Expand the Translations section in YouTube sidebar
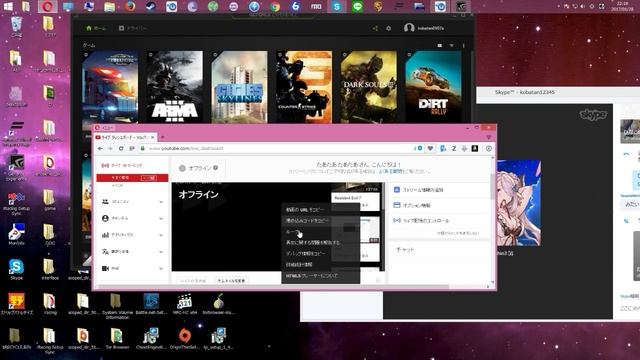This screenshot has width=640, height=360. click(x=132, y=252)
